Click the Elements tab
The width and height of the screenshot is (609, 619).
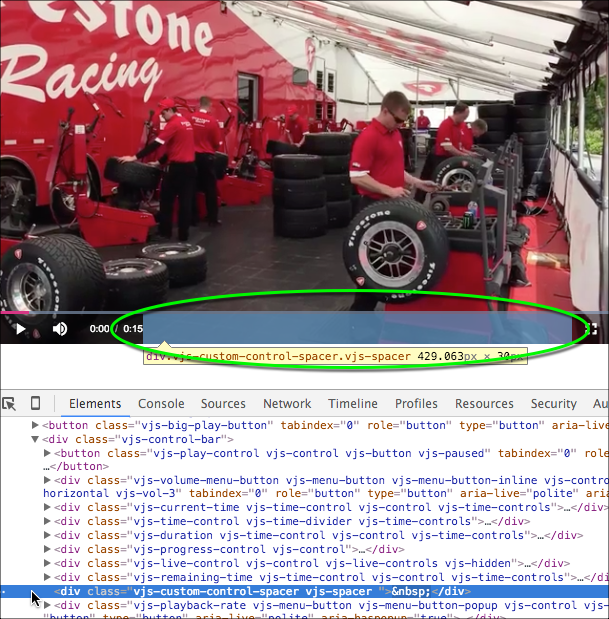pyautogui.click(x=95, y=404)
